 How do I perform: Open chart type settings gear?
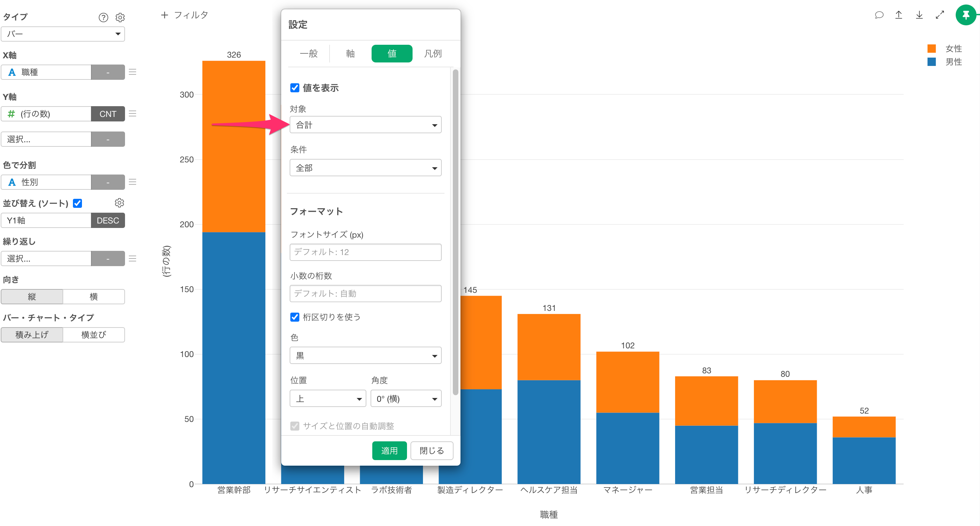tap(120, 17)
